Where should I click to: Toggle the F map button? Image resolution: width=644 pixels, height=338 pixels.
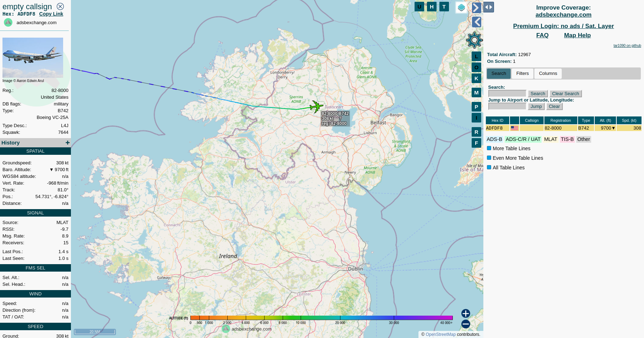476,143
